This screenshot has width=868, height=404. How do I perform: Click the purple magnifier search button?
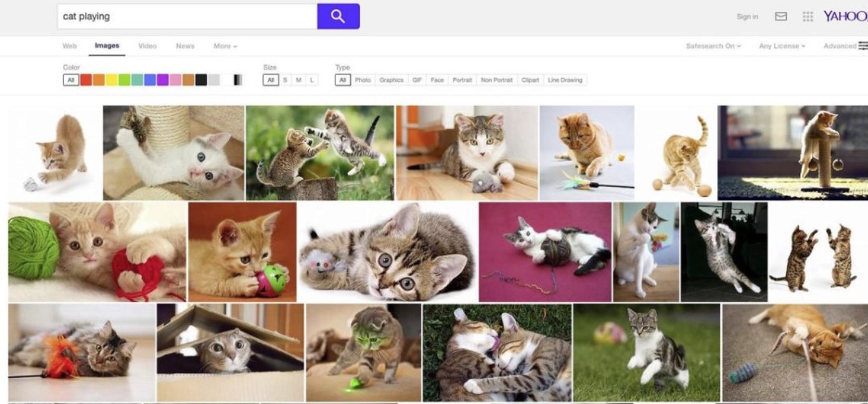pyautogui.click(x=338, y=16)
